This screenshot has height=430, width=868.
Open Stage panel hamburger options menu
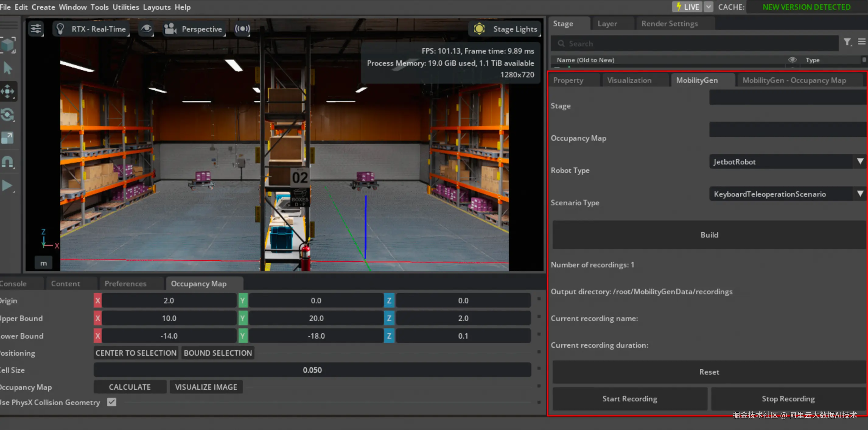(862, 42)
